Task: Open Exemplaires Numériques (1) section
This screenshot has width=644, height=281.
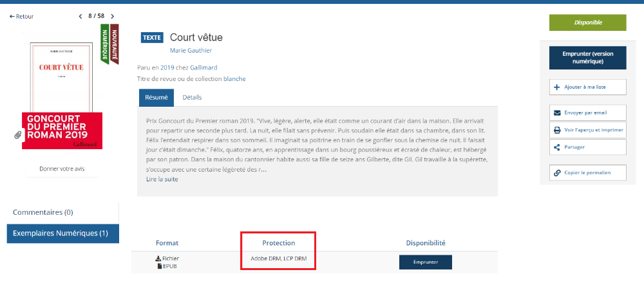Action: [x=61, y=233]
